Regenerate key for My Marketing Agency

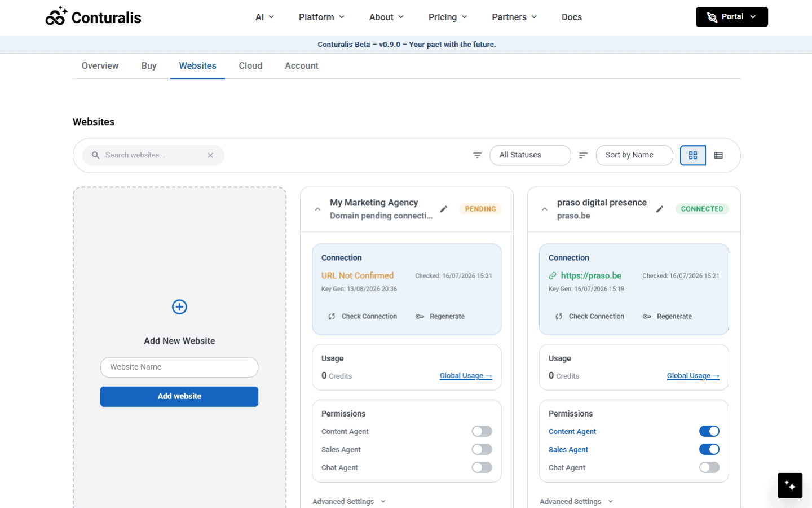(x=440, y=317)
